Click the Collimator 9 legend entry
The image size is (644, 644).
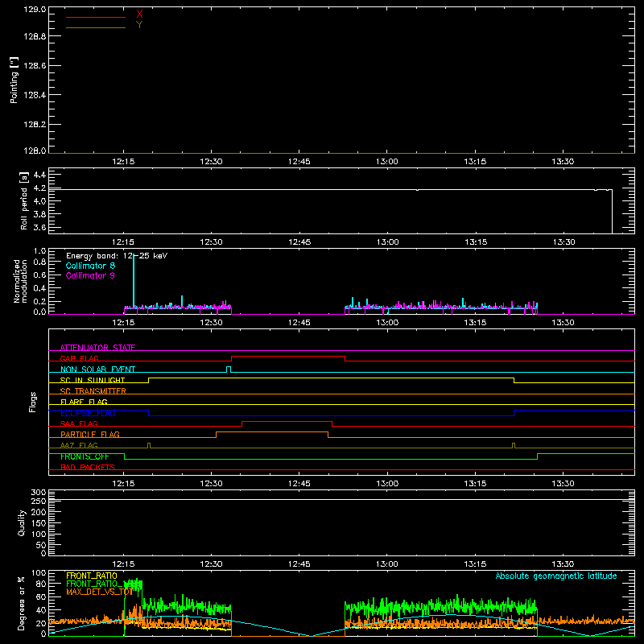pos(90,275)
